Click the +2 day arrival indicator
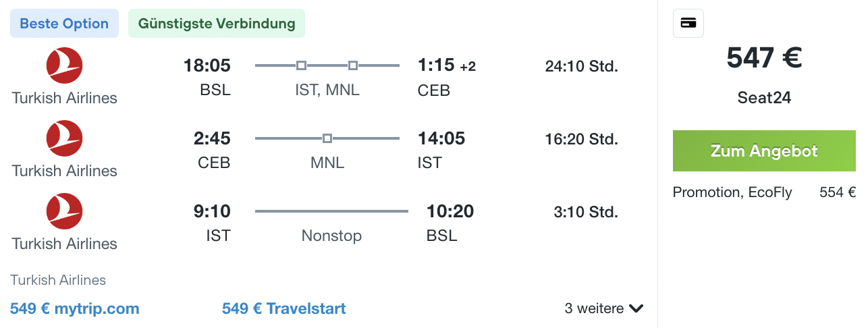Image resolution: width=868 pixels, height=328 pixels. click(468, 67)
